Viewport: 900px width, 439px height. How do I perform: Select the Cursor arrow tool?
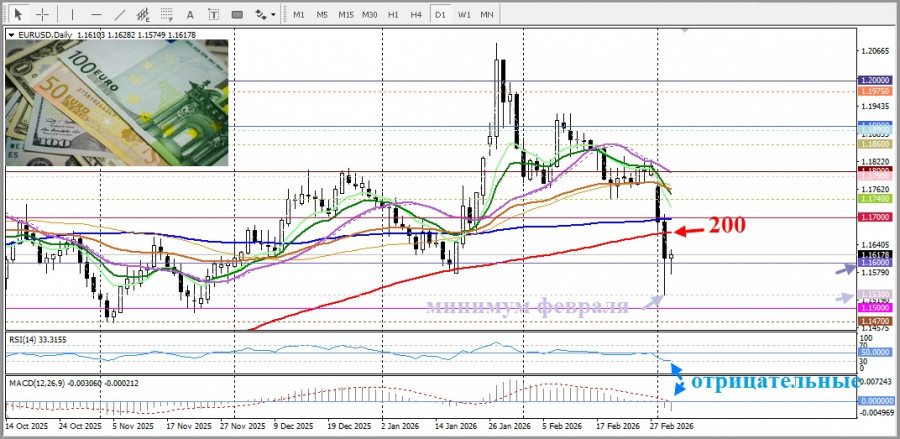(x=19, y=14)
